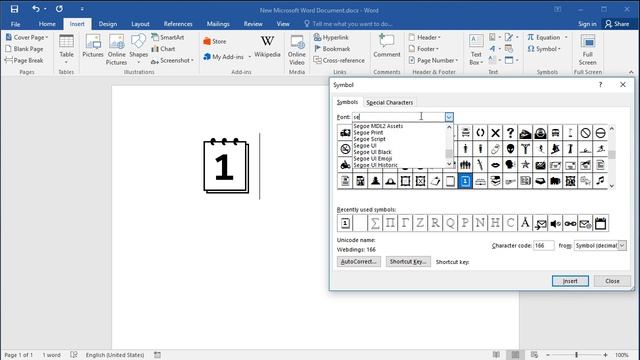Open the Shapes gallery
The image size is (640, 360).
tap(138, 49)
